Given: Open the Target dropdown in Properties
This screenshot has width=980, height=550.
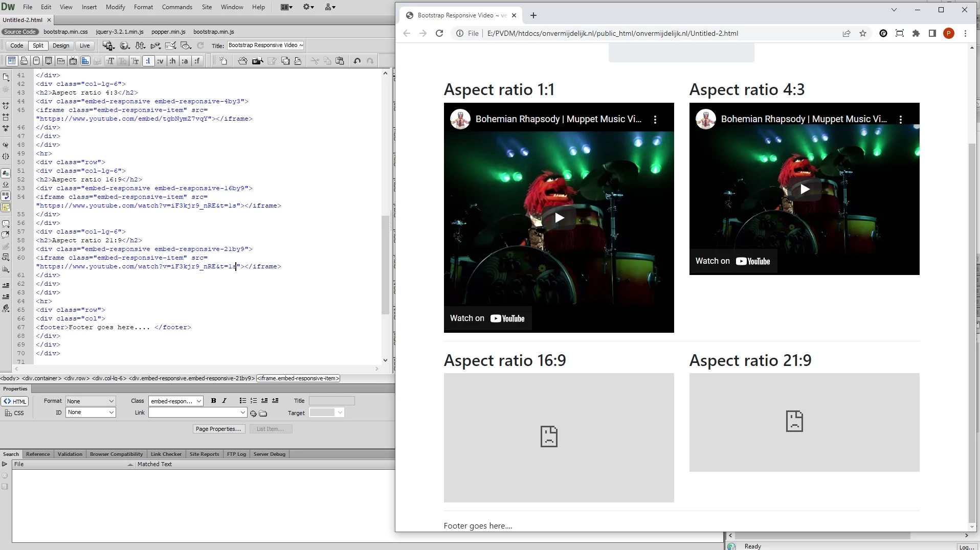Looking at the screenshot, I should pyautogui.click(x=326, y=413).
